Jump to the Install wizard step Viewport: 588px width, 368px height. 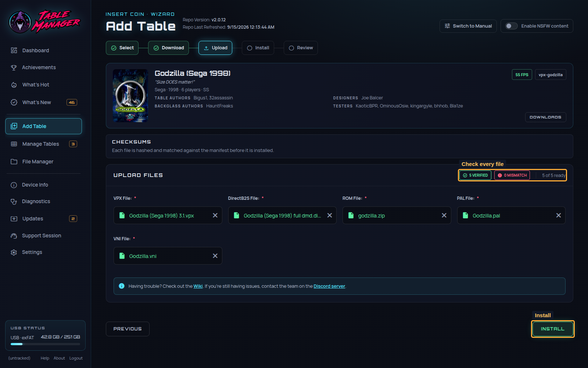coord(258,48)
